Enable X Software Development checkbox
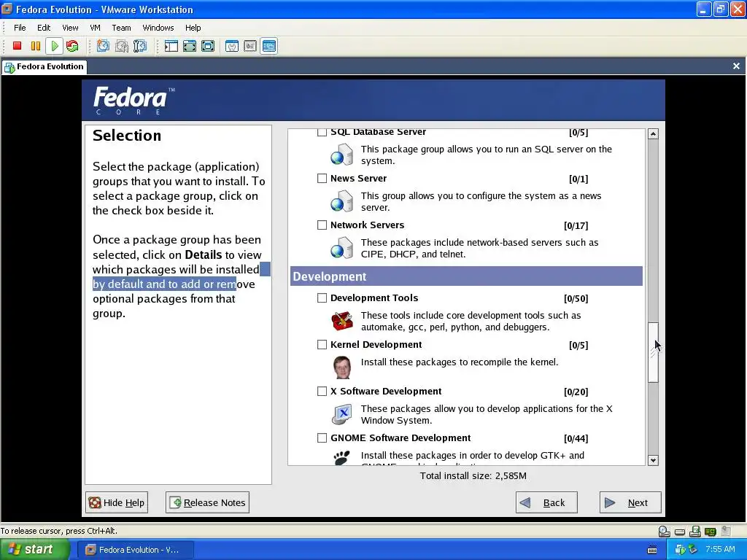Image resolution: width=747 pixels, height=560 pixels. tap(322, 391)
